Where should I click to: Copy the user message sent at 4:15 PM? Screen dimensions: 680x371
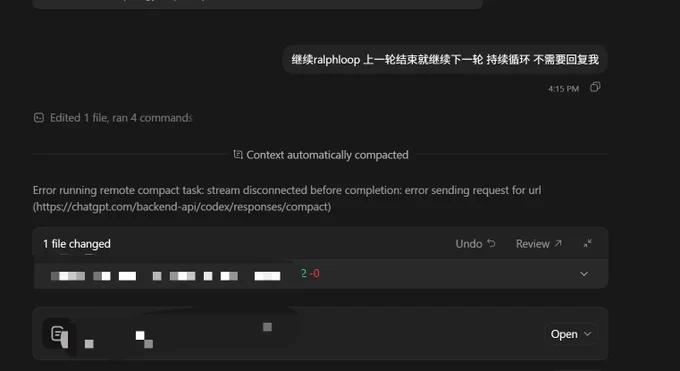tap(595, 88)
